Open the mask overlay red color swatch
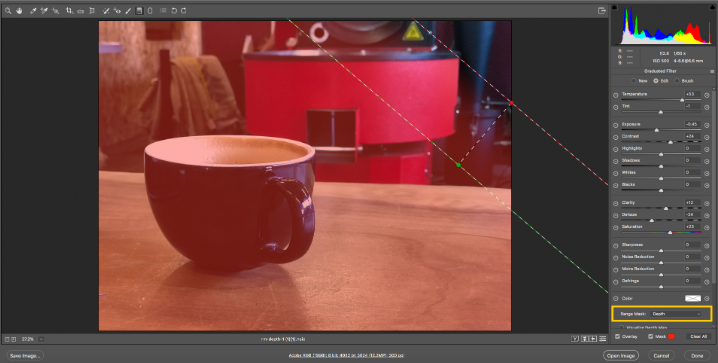718x363 pixels. pyautogui.click(x=671, y=336)
